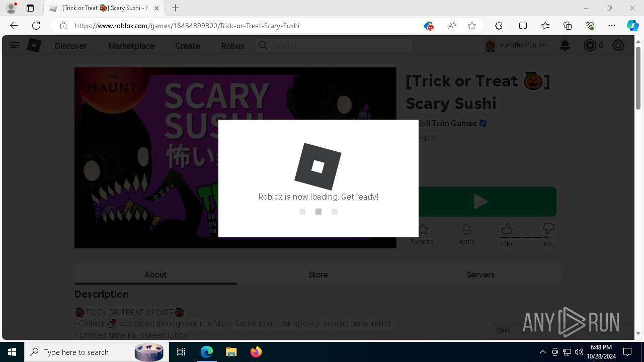Screen dimensions: 644x362
Task: Open File Explorer from taskbar
Action: (231, 352)
